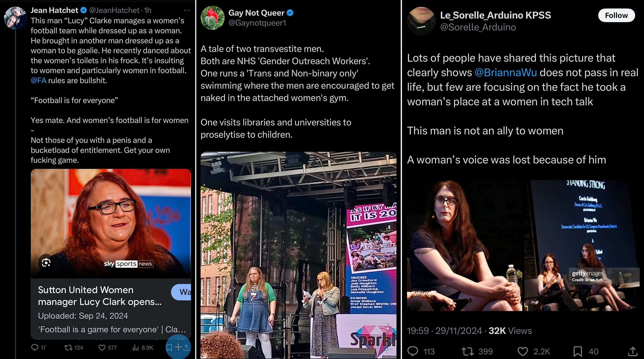
Task: Open Jean Hatchet's profile picture
Action: tap(16, 18)
